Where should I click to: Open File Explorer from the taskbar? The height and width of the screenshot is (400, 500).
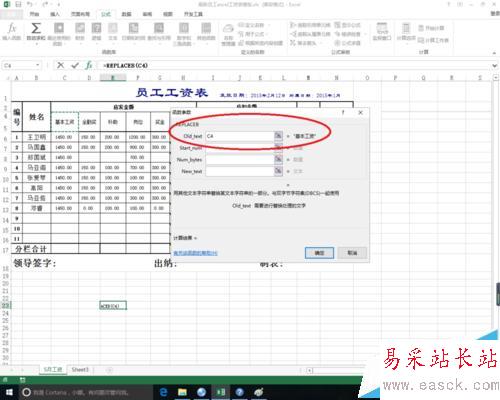pyautogui.click(x=182, y=392)
